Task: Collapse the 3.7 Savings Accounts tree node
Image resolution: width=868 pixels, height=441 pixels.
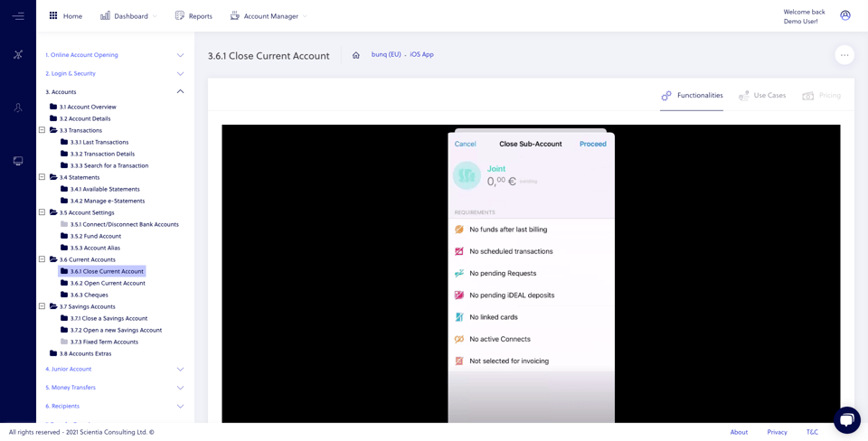Action: pyautogui.click(x=42, y=306)
